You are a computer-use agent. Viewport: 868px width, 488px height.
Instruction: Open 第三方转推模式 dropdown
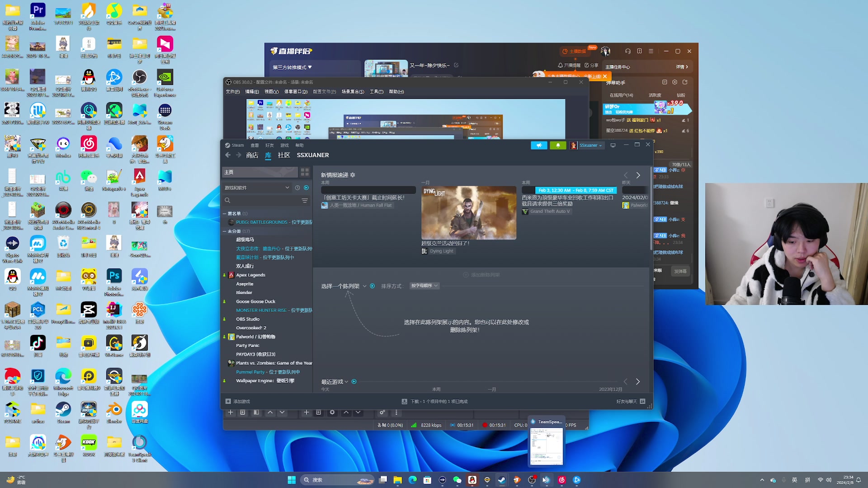(292, 67)
